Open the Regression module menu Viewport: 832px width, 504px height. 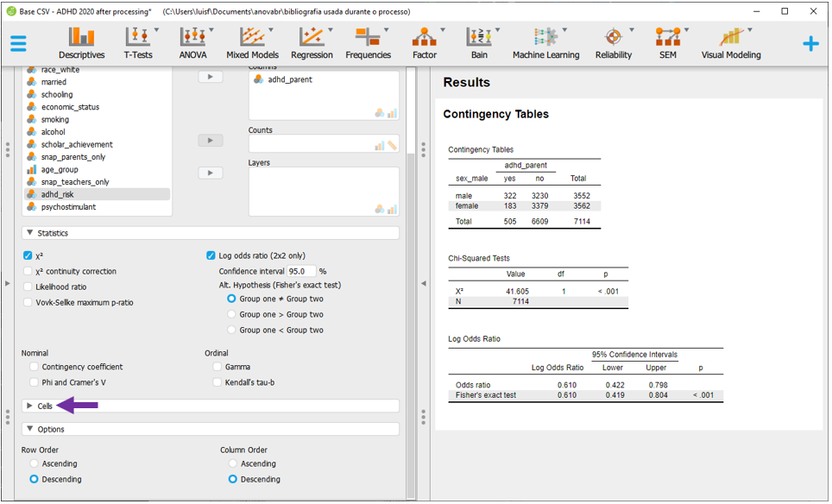tap(312, 42)
